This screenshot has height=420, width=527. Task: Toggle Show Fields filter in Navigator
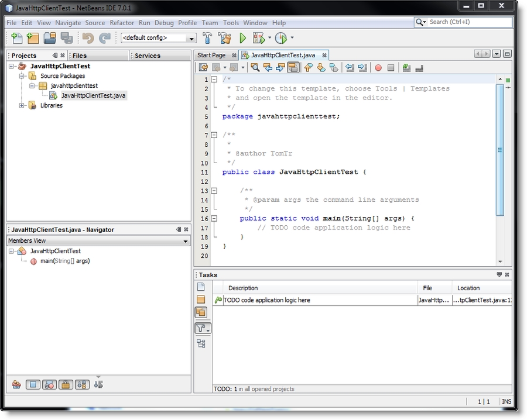click(33, 384)
